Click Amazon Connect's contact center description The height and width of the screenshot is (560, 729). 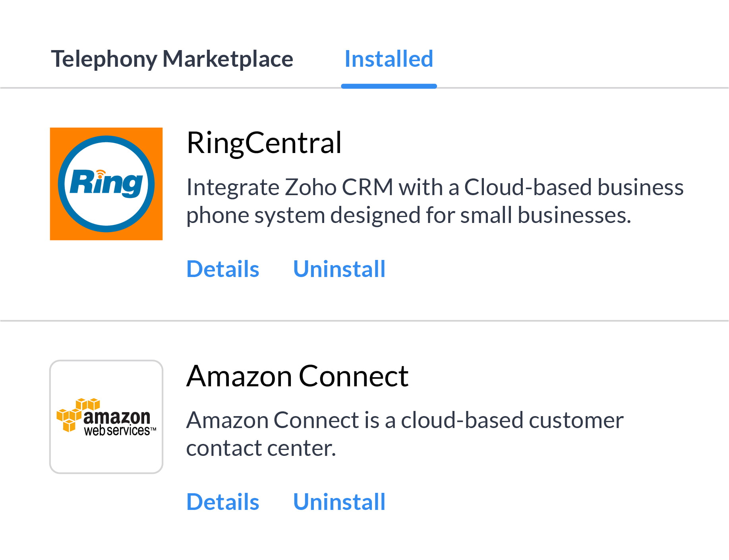pyautogui.click(x=404, y=434)
